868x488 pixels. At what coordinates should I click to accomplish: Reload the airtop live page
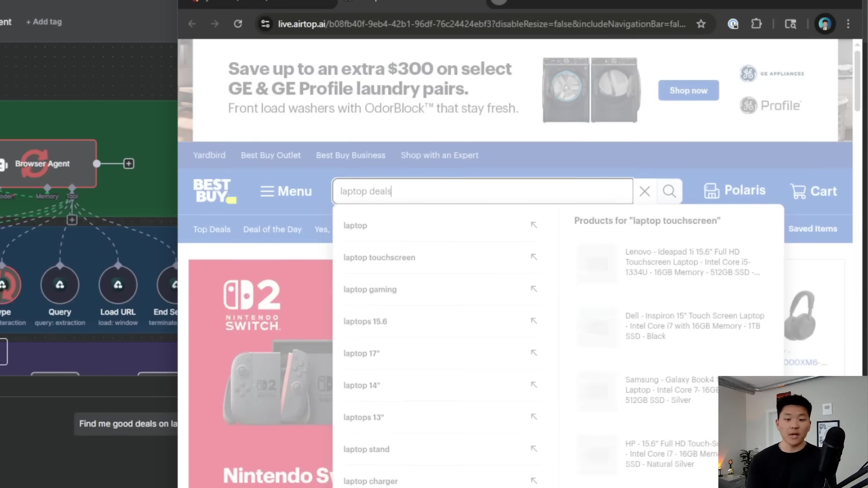pyautogui.click(x=238, y=24)
